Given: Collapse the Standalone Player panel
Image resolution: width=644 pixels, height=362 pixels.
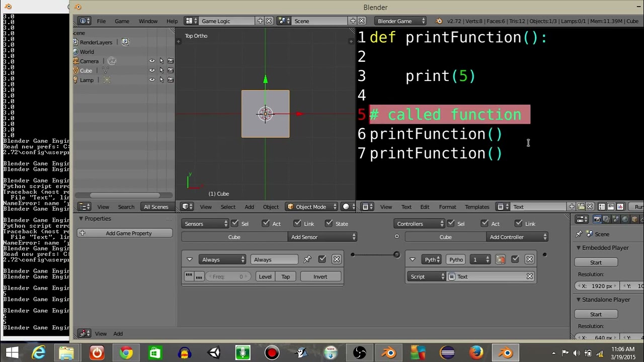Looking at the screenshot, I should tap(579, 299).
